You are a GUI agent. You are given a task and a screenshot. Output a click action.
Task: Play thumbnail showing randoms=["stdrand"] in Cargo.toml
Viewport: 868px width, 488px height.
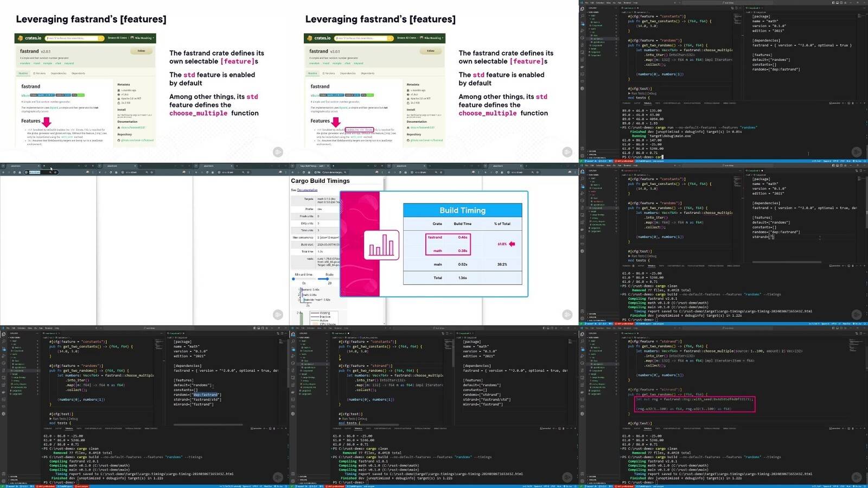pyautogui.click(x=567, y=477)
